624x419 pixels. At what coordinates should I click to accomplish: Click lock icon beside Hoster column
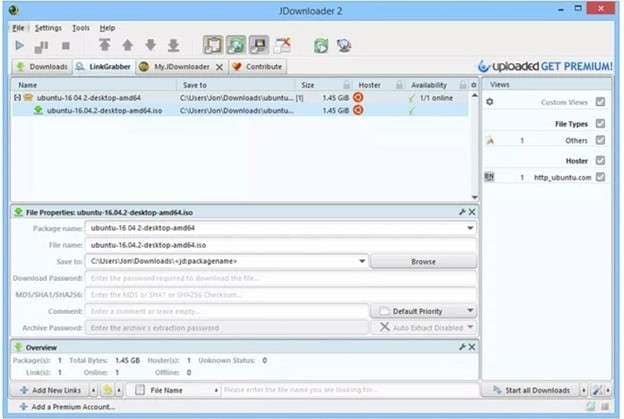tap(399, 85)
